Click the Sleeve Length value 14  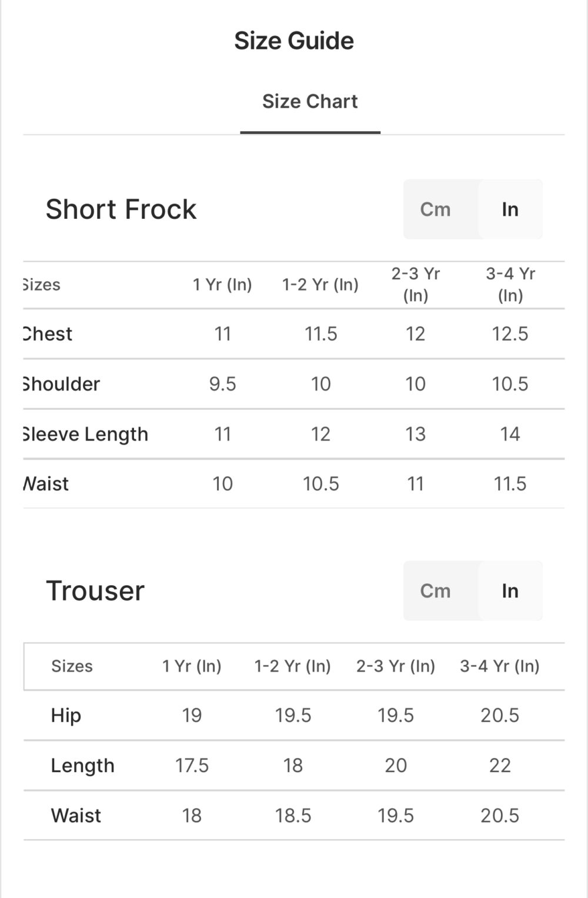tap(510, 434)
